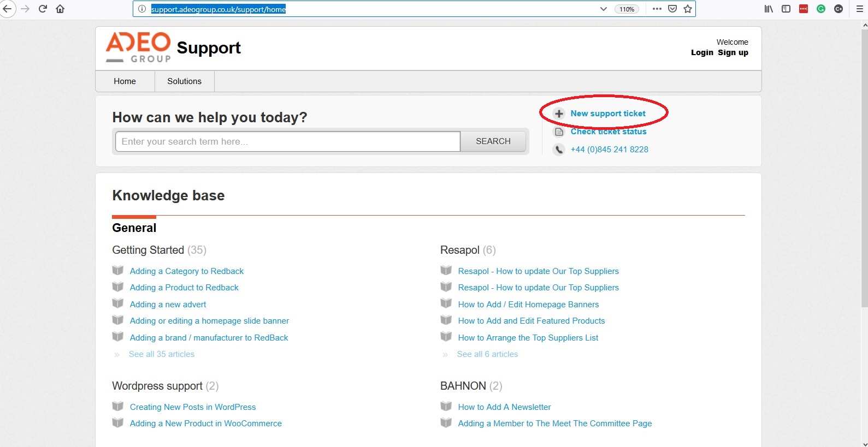
Task: Click the green Grammarly extension icon
Action: click(821, 9)
